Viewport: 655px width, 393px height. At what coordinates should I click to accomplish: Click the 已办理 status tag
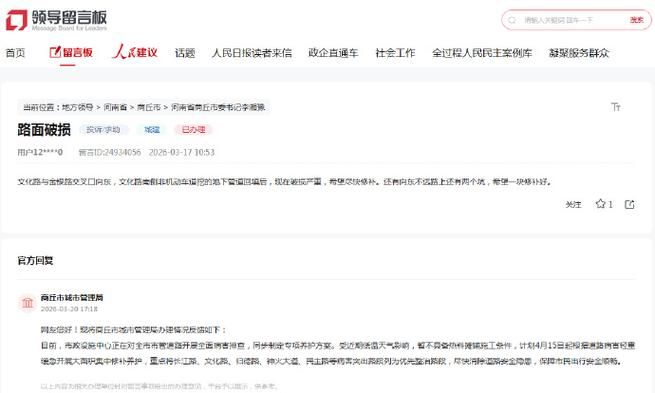click(x=193, y=130)
